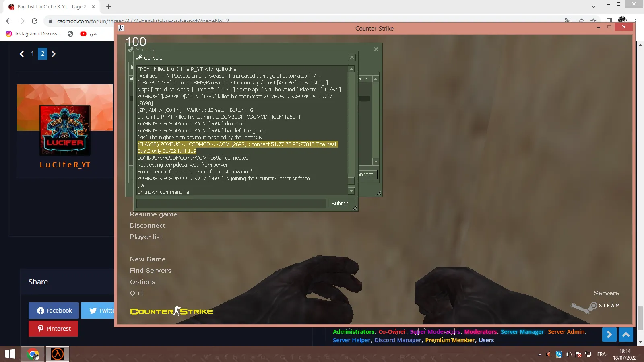
Task: Go to next forum page arrow
Action: point(54,54)
